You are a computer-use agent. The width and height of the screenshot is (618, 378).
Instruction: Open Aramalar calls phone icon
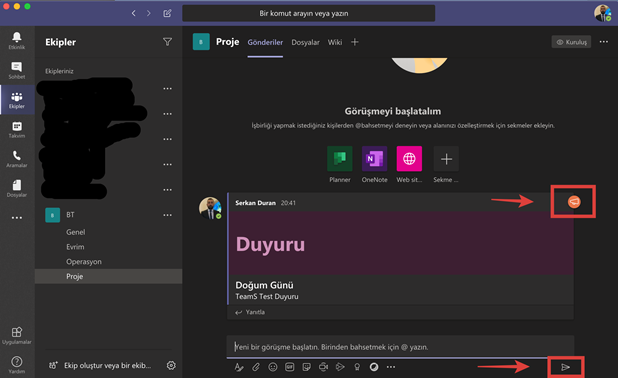[x=17, y=159]
